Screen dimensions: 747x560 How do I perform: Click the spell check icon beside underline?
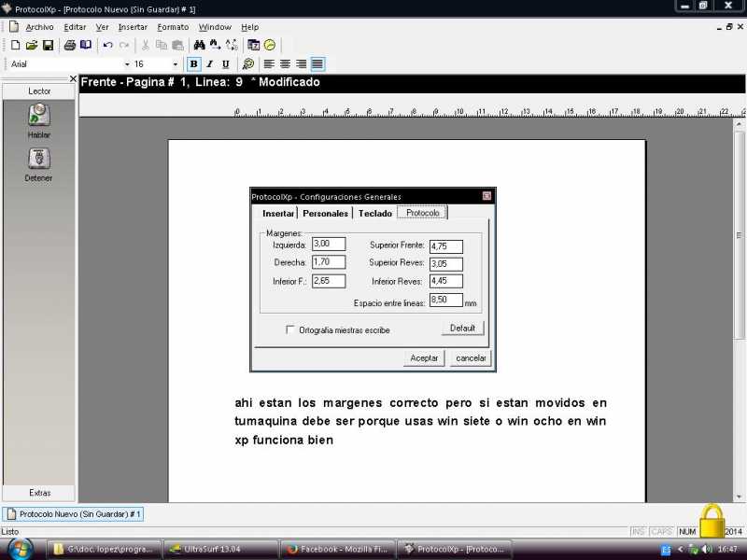coord(247,63)
